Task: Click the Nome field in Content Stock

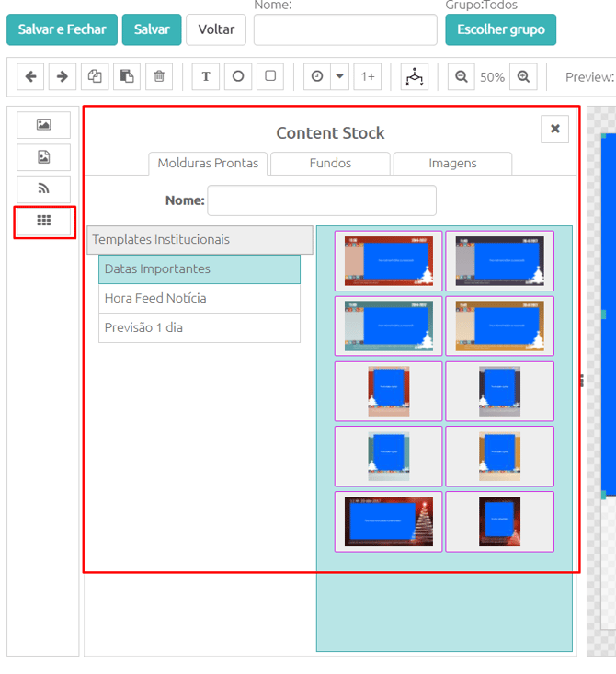Action: point(322,200)
